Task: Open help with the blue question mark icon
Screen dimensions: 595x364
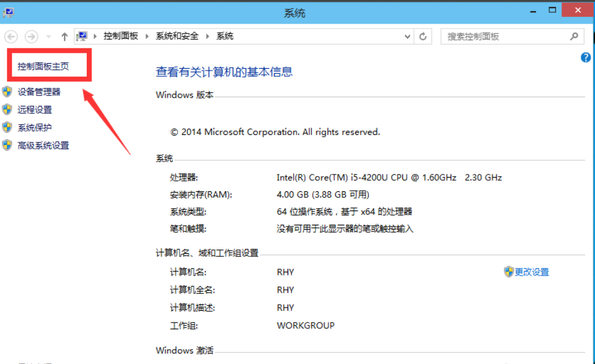Action: [585, 58]
